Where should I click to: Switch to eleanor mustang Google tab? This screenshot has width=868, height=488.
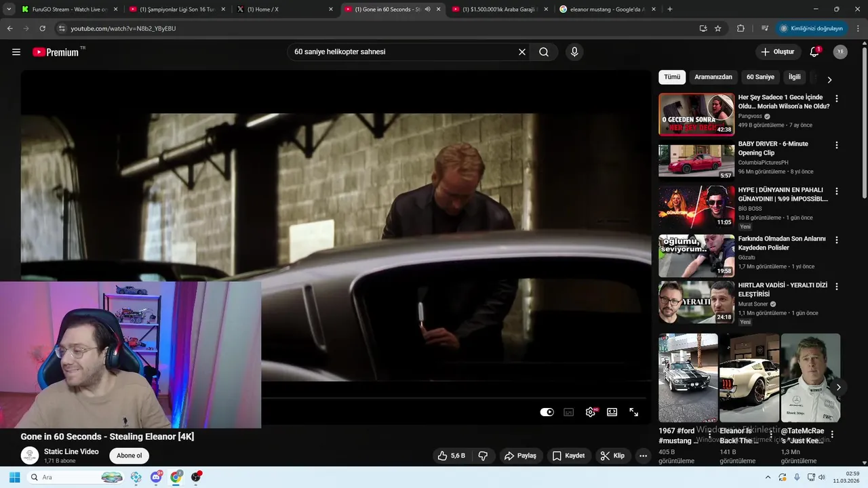point(607,9)
